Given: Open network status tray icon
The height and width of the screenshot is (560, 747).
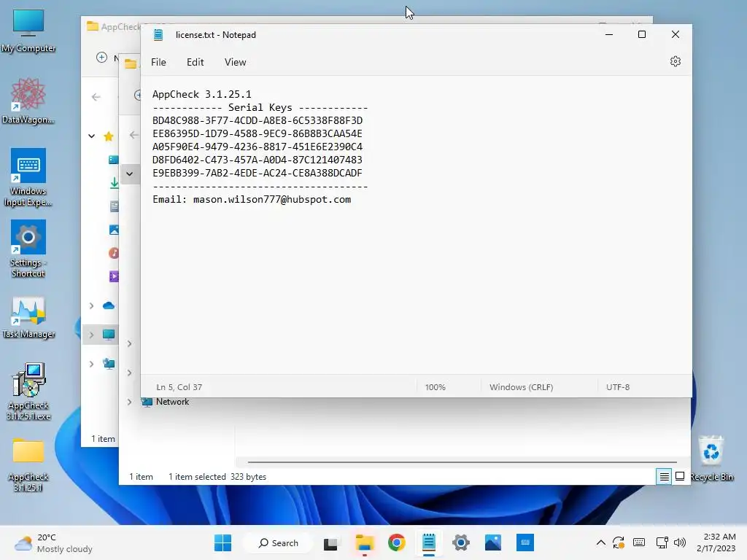Looking at the screenshot, I should click(x=662, y=542).
